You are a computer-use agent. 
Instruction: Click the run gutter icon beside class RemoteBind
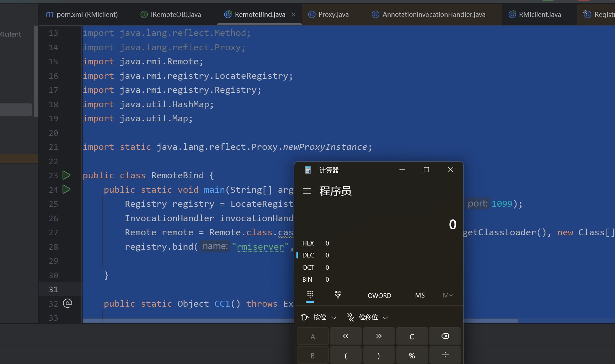click(x=66, y=175)
